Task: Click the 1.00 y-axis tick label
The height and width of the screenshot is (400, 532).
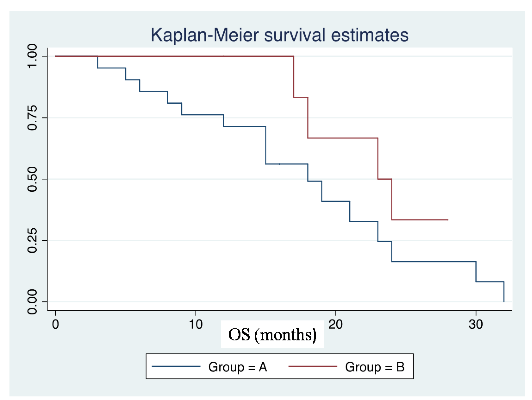Action: pyautogui.click(x=32, y=56)
